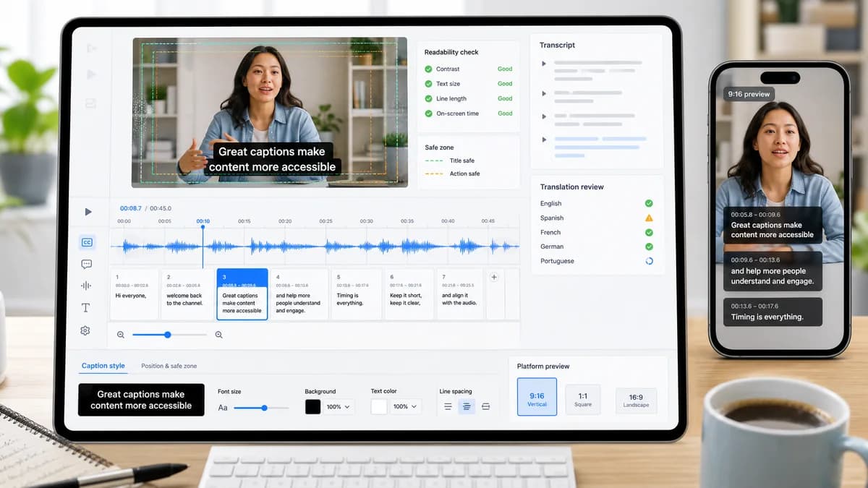Add a new caption with the plus button
The image size is (868, 488).
coord(495,277)
